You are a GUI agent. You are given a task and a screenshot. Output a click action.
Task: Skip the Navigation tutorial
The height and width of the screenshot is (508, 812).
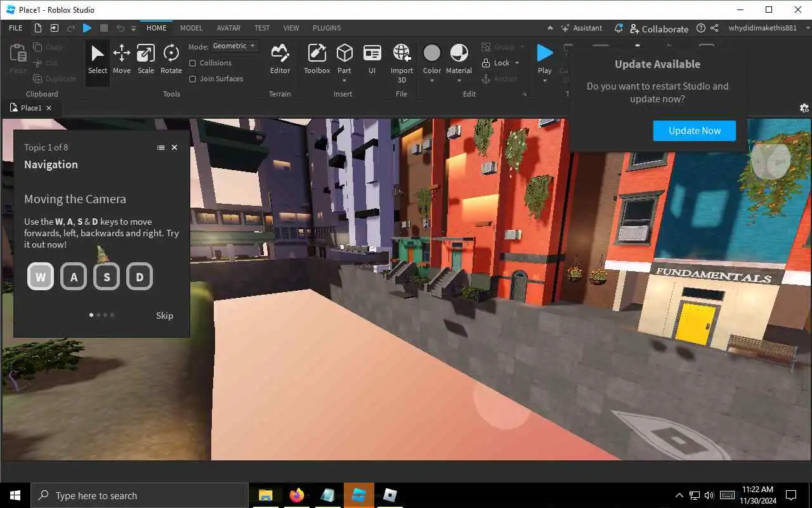coord(164,316)
